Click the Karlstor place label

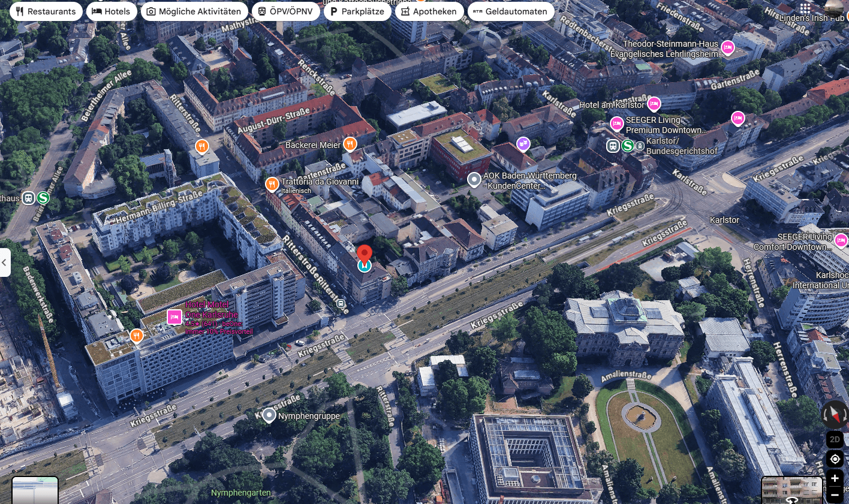(x=724, y=220)
